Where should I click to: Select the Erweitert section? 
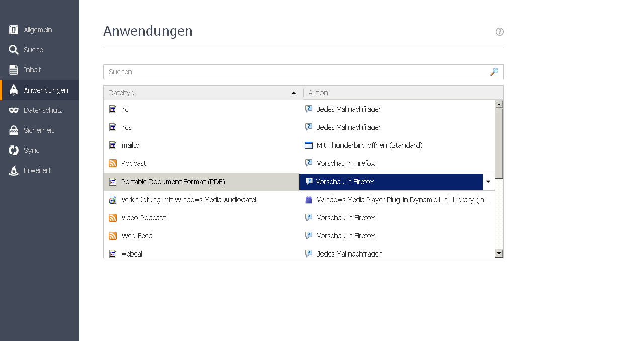click(37, 170)
